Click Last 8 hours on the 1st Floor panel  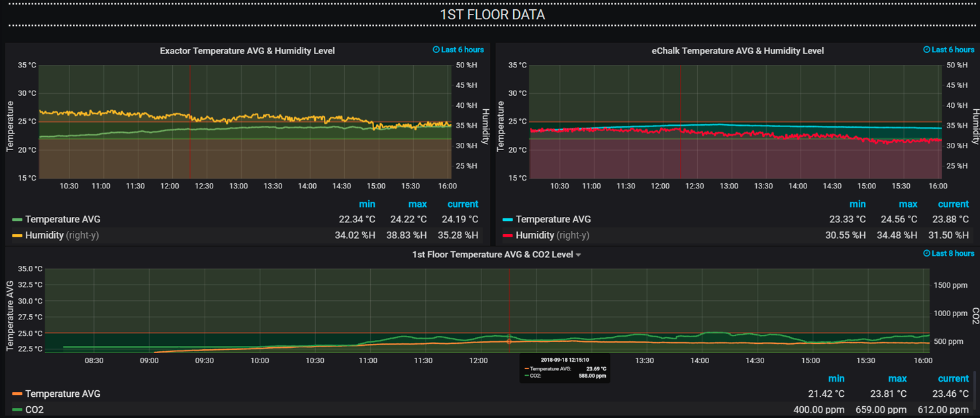click(x=953, y=253)
